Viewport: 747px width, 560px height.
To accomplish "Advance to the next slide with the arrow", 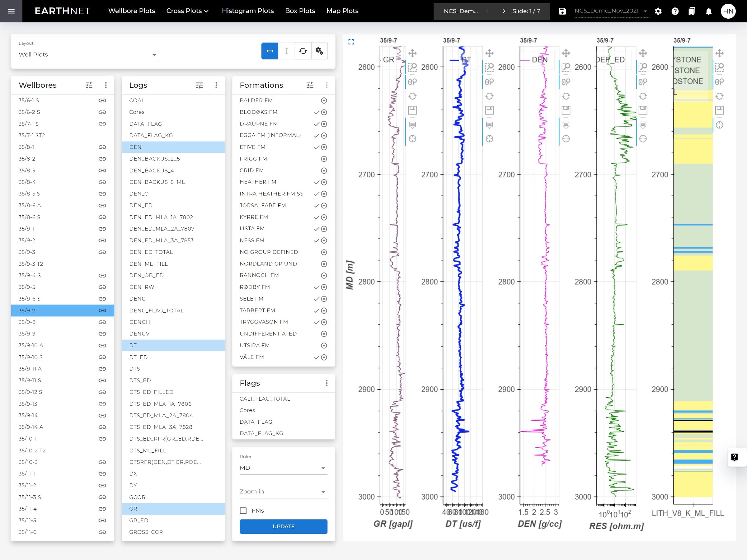I will [504, 11].
